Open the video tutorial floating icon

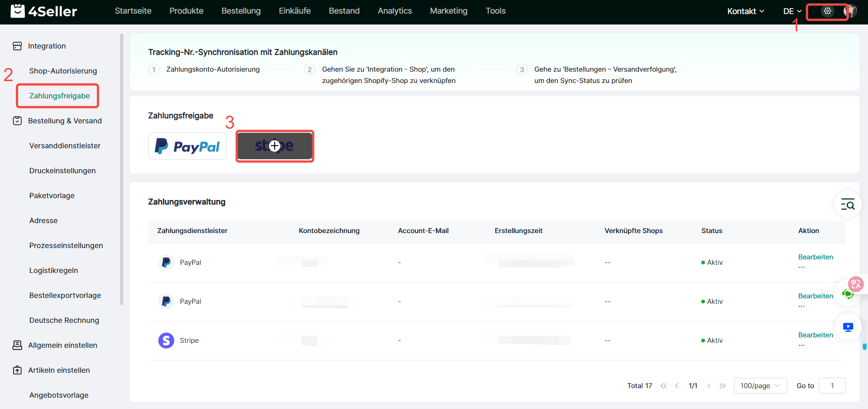848,327
